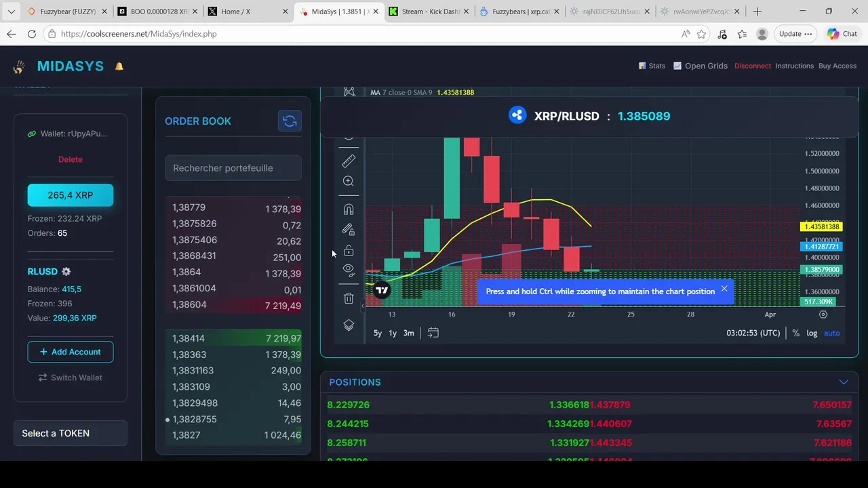
Task: Click the 265,4 XRP balance button
Action: coord(71,195)
